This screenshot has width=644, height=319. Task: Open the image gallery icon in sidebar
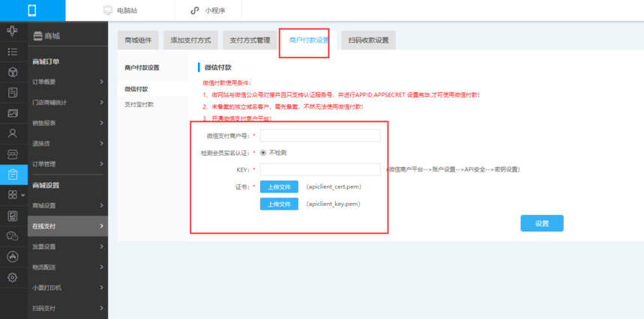pos(13,113)
